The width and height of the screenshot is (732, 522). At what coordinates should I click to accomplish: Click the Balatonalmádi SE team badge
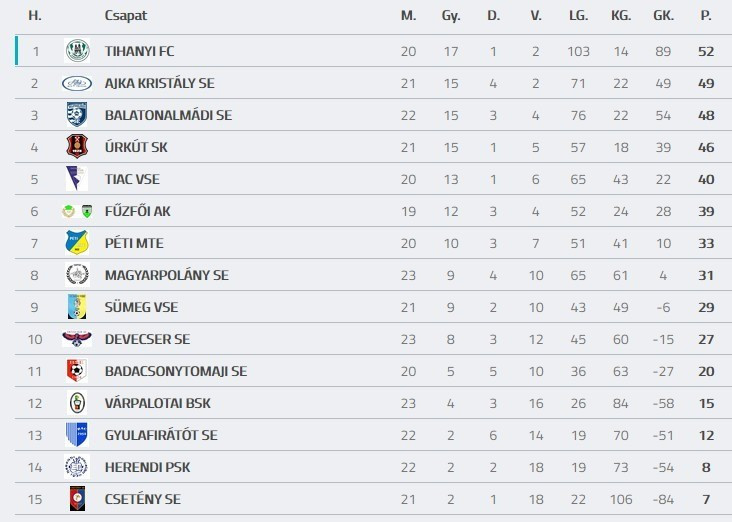pyautogui.click(x=77, y=115)
